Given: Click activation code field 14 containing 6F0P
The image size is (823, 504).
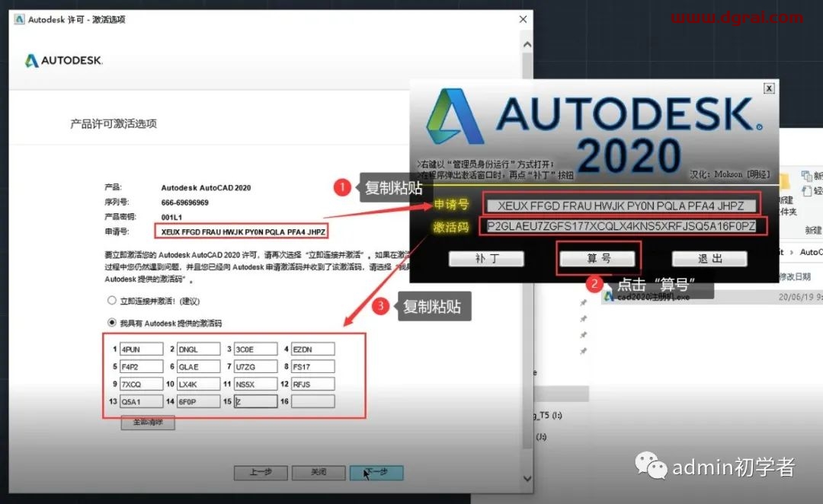Looking at the screenshot, I should click(198, 401).
